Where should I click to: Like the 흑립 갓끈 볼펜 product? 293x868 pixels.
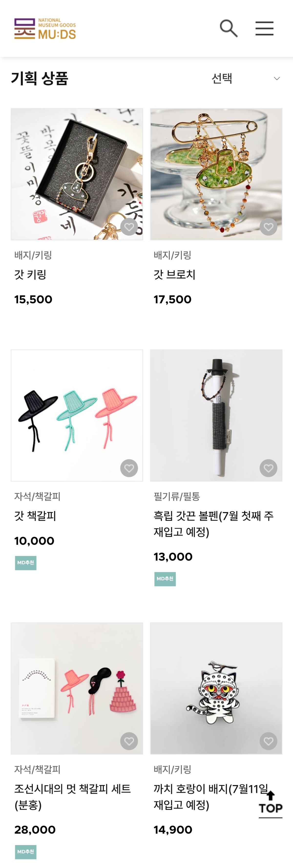[x=268, y=468]
